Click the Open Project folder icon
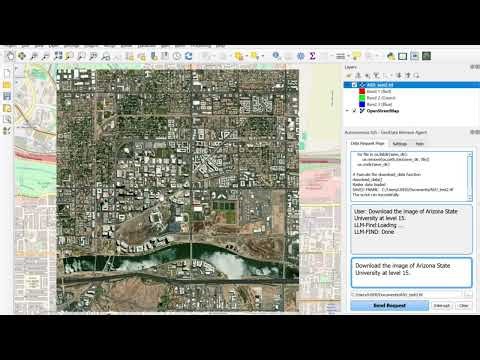Image resolution: width=480 pixels, height=360 pixels. (x=7, y=85)
